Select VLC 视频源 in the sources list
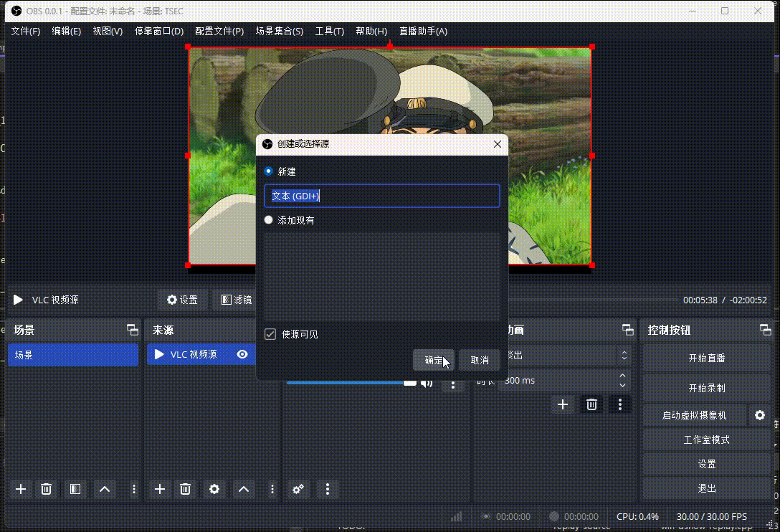 coord(201,354)
